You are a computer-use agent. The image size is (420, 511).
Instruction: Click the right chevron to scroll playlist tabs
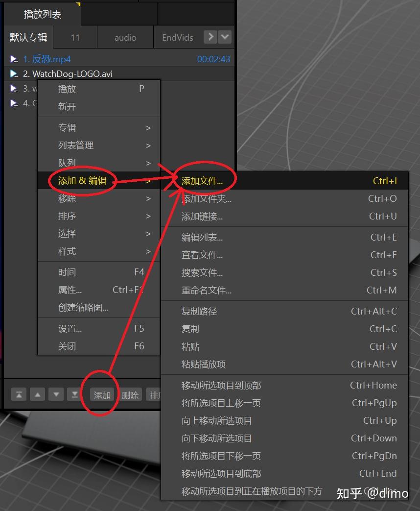click(210, 37)
